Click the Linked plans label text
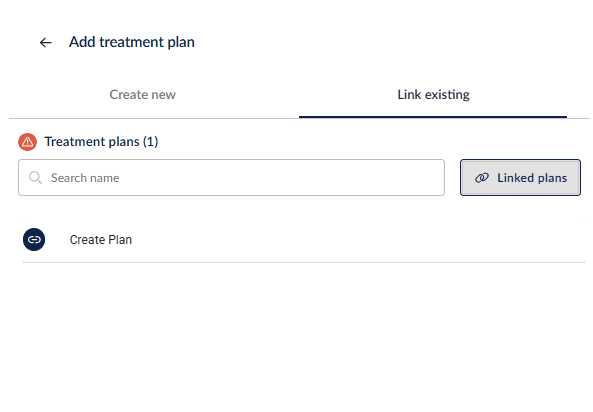This screenshot has width=593, height=412. coord(532,178)
